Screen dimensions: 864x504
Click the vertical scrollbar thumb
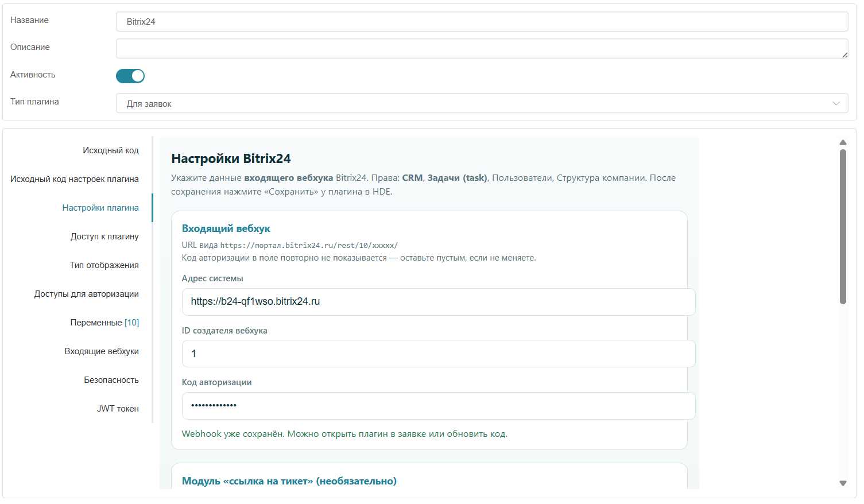click(843, 227)
